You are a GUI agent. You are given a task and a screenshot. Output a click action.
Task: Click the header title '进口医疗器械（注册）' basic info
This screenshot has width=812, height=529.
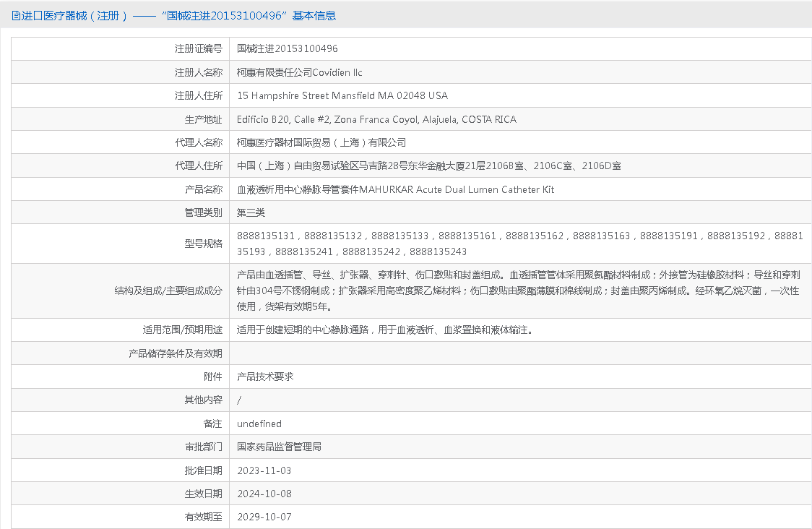coord(178,16)
